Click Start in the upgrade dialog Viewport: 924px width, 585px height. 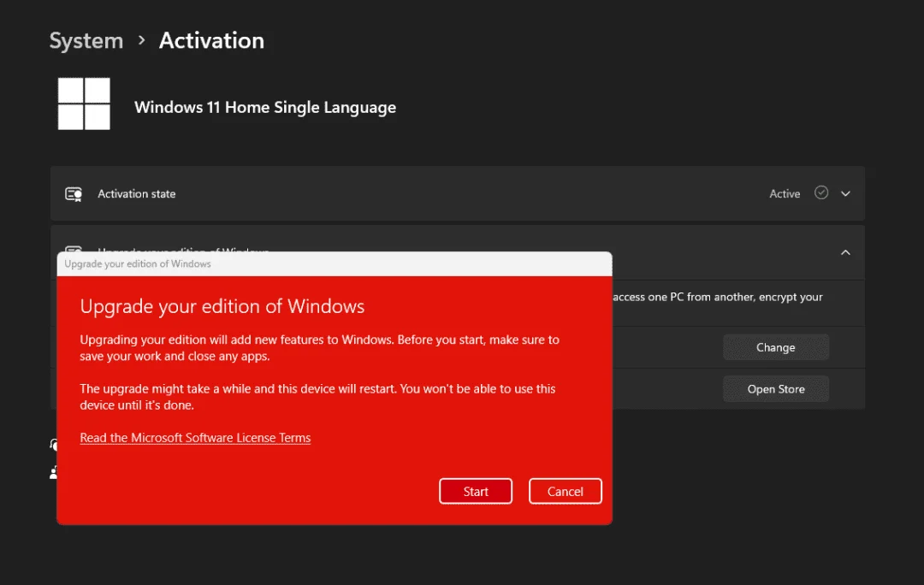pos(476,491)
